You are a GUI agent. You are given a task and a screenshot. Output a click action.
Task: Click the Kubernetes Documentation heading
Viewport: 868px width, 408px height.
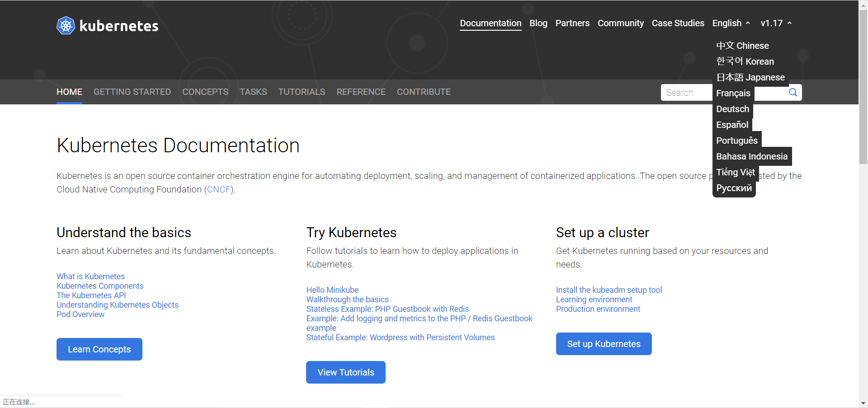(178, 145)
